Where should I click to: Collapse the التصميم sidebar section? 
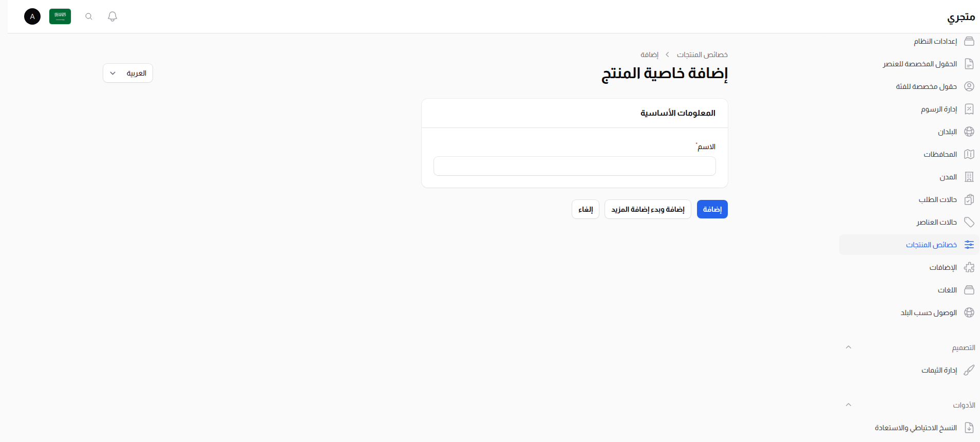(x=849, y=347)
